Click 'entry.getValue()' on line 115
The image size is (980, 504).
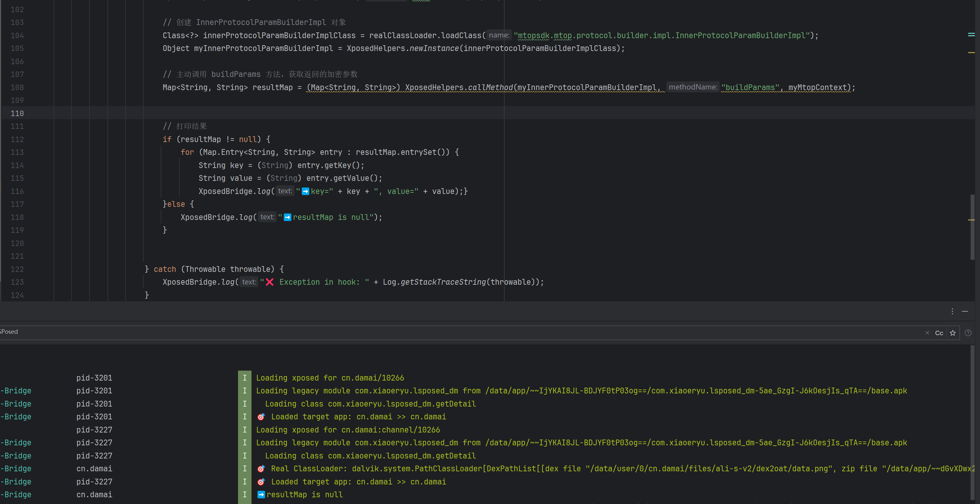coord(342,178)
